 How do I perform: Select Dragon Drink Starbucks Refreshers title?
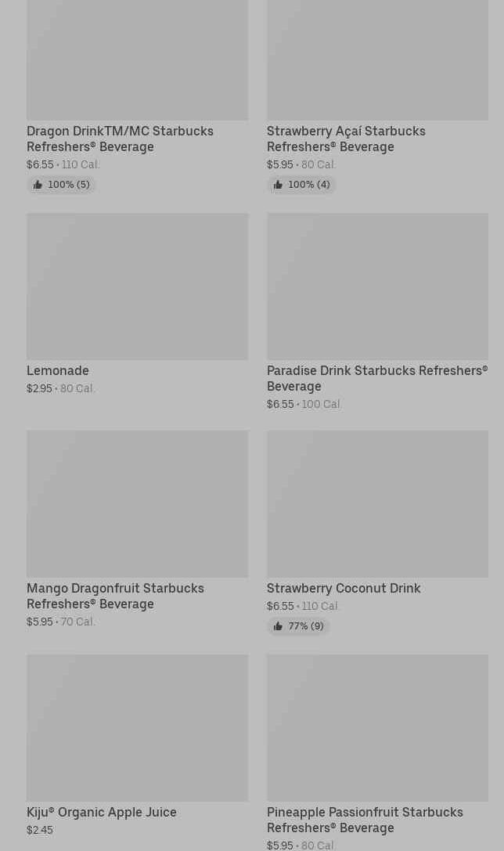[x=120, y=139]
